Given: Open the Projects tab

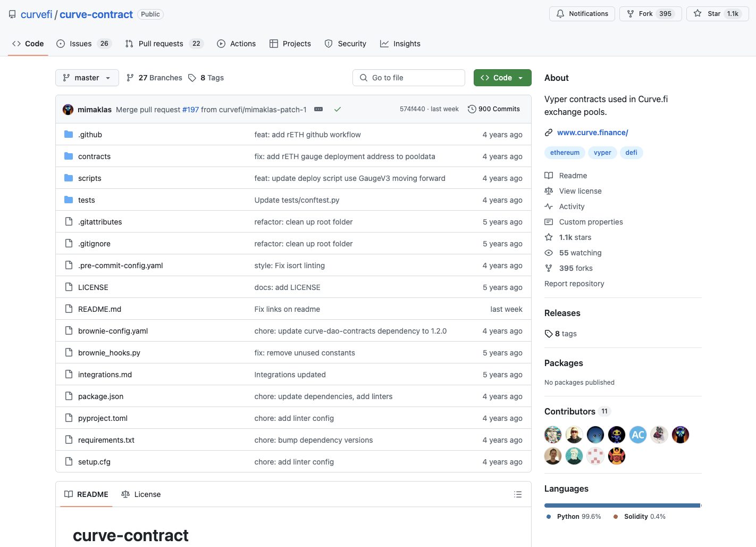Looking at the screenshot, I should [x=290, y=44].
